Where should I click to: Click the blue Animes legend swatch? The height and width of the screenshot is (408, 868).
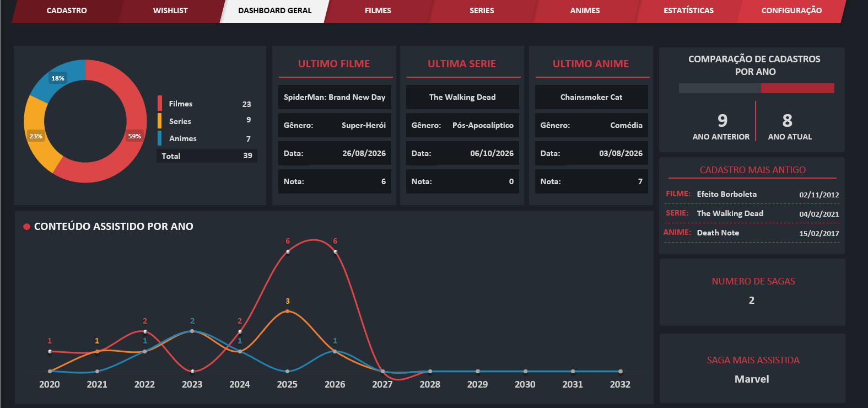tap(160, 138)
